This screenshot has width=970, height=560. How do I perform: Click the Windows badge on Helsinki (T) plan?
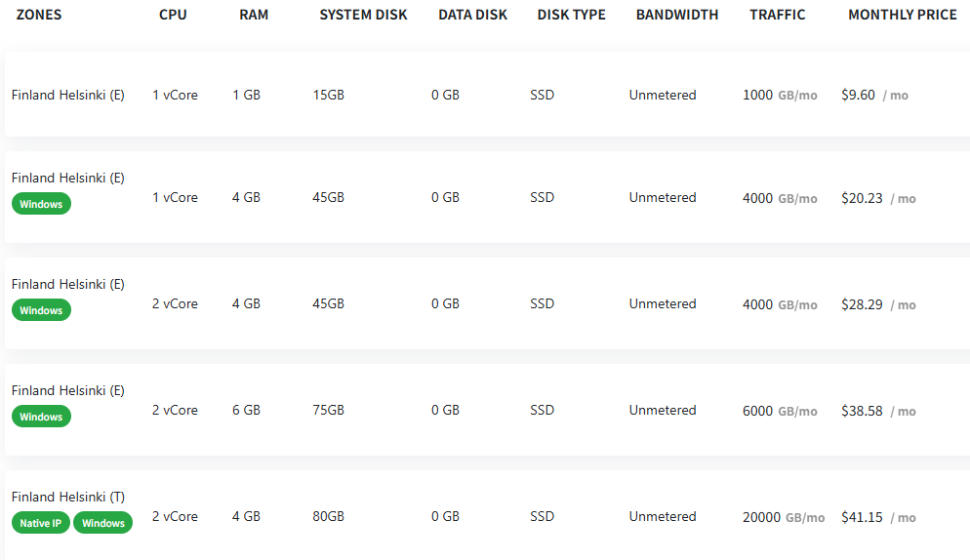[x=102, y=523]
